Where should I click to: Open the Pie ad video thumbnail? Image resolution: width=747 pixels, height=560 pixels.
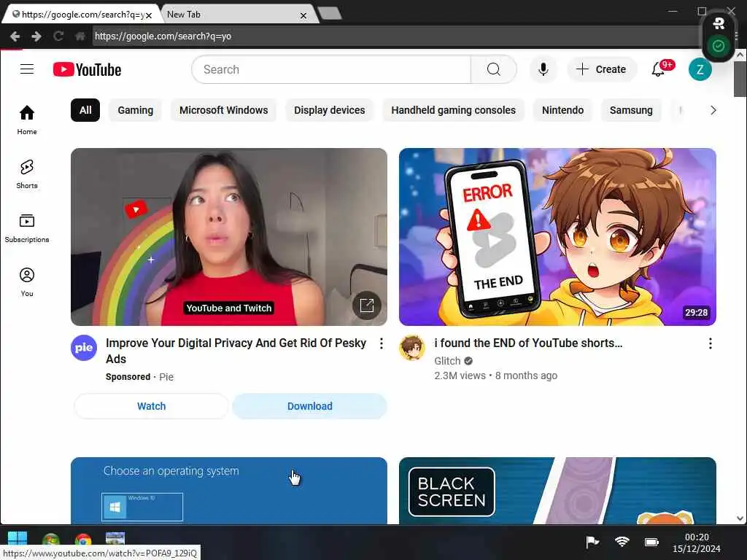(228, 237)
